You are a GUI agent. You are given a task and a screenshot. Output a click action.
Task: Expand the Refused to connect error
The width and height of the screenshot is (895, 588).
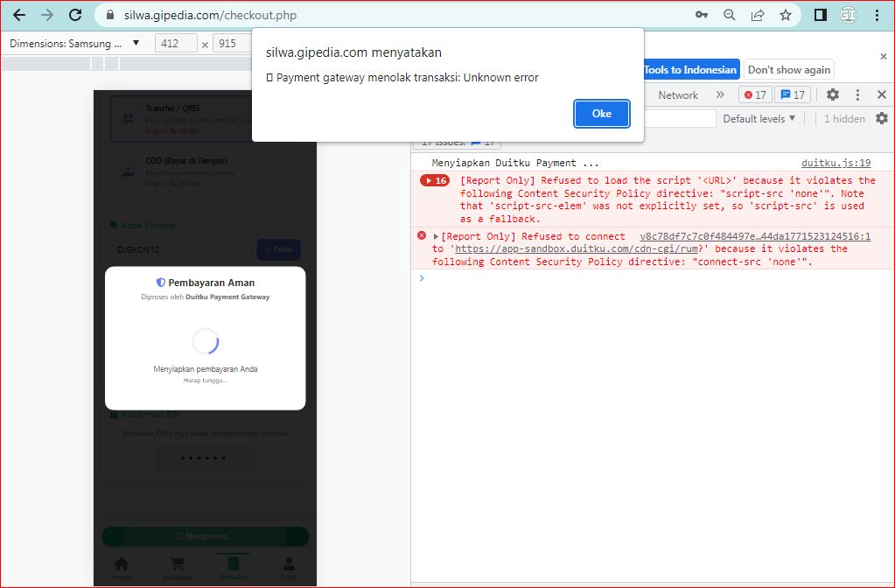(x=436, y=236)
